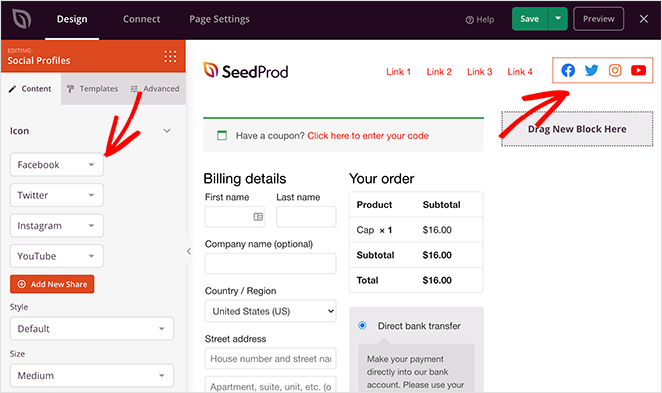Open the blocks grid icon in Social Profiles header

pyautogui.click(x=170, y=57)
